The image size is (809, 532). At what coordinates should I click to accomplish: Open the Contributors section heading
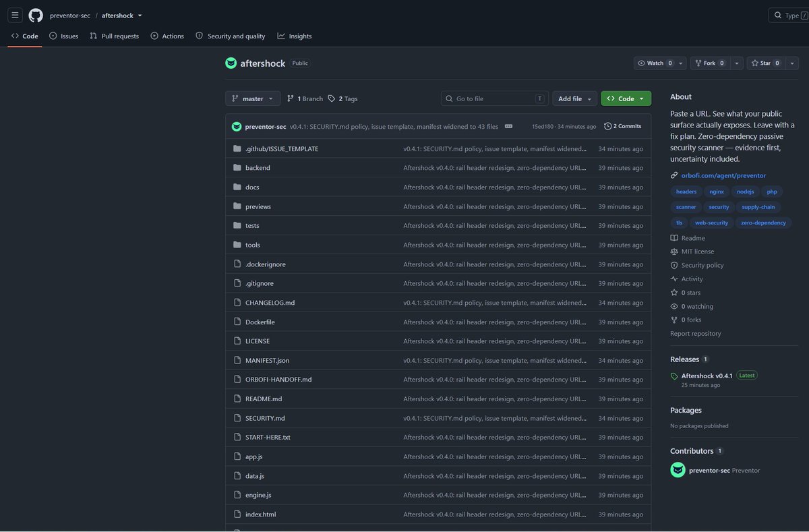692,451
